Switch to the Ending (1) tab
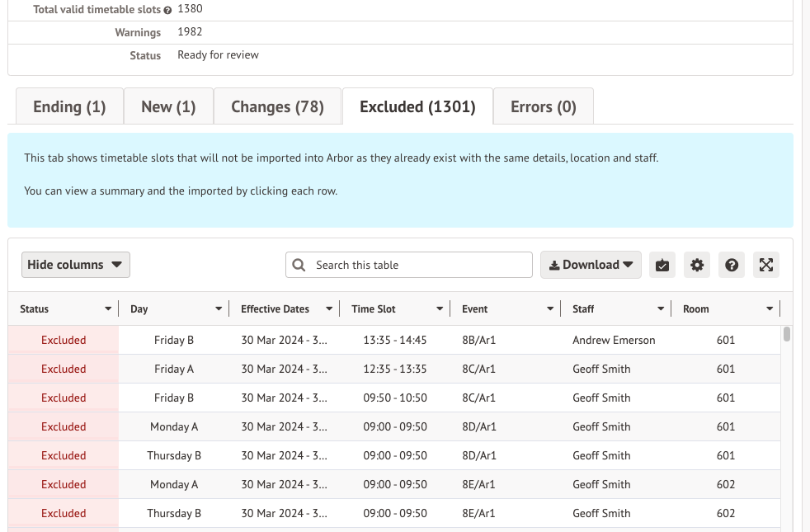This screenshot has width=810, height=532. (x=69, y=107)
